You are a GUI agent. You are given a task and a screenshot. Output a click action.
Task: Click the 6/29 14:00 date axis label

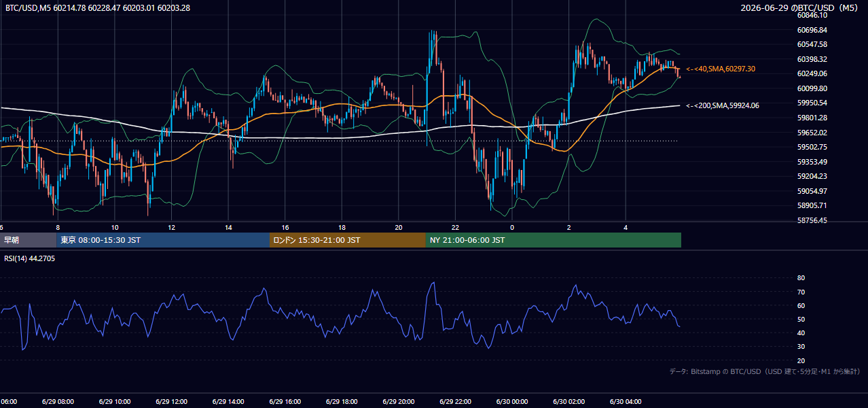(228, 401)
